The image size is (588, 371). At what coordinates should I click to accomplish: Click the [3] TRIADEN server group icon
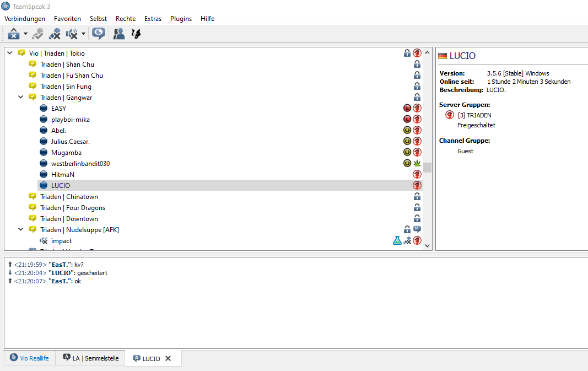[x=450, y=115]
